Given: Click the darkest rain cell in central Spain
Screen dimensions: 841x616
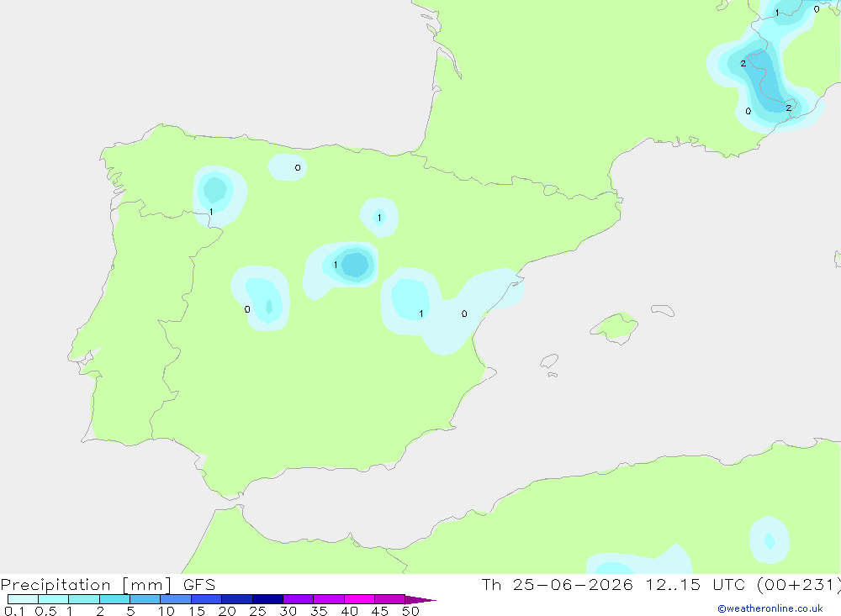Looking at the screenshot, I should pyautogui.click(x=355, y=265).
